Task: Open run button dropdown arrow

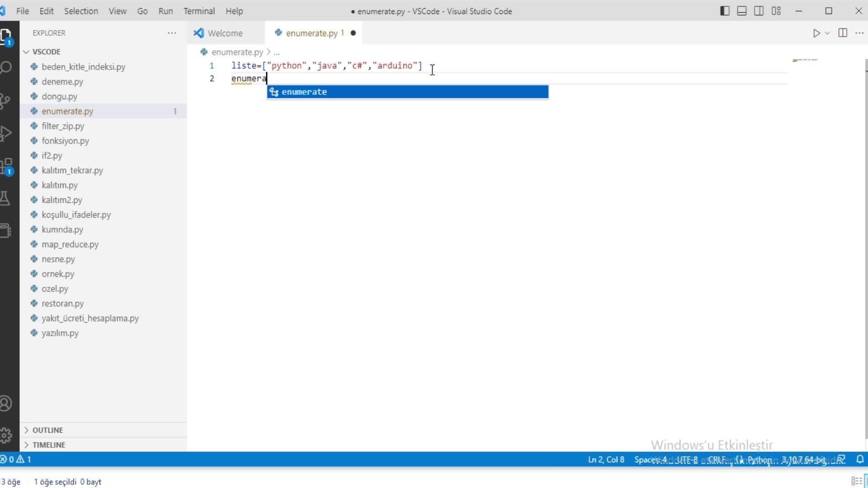Action: point(827,33)
